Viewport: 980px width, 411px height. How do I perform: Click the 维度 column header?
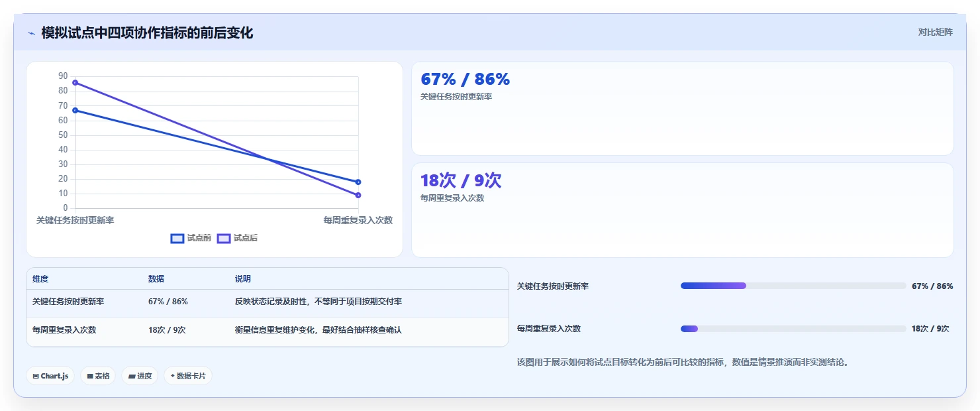40,279
